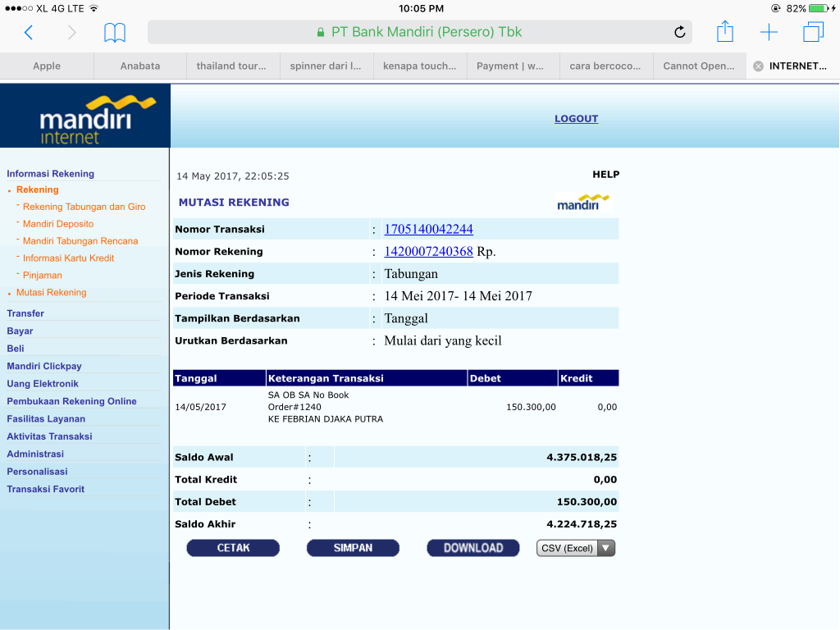Select the debit amount 150.300,00 in transaction row
The image size is (840, 630).
click(531, 407)
